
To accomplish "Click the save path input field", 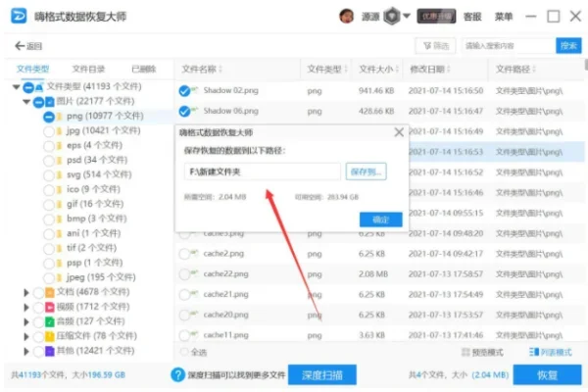I will point(262,171).
